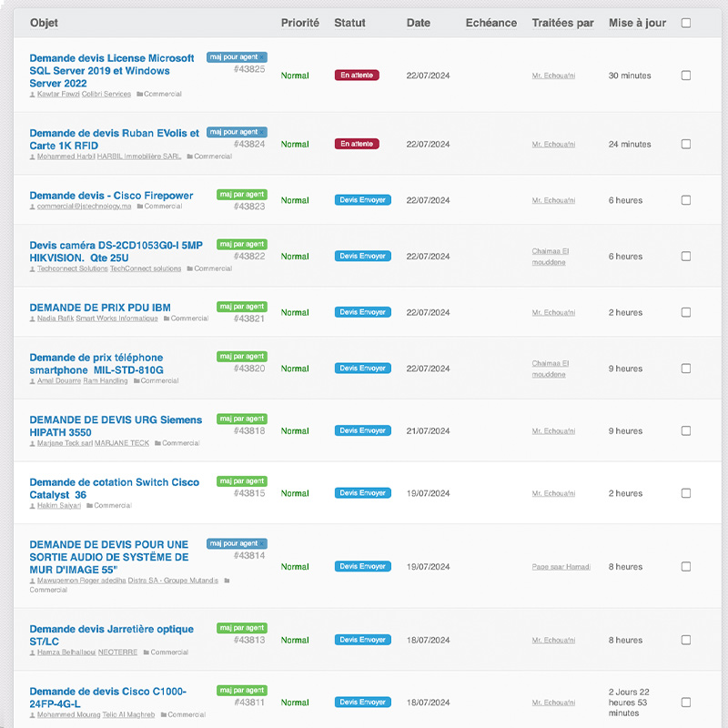Select the checkbox for the PDU IBM ticket
The width and height of the screenshot is (728, 728).
click(x=686, y=312)
